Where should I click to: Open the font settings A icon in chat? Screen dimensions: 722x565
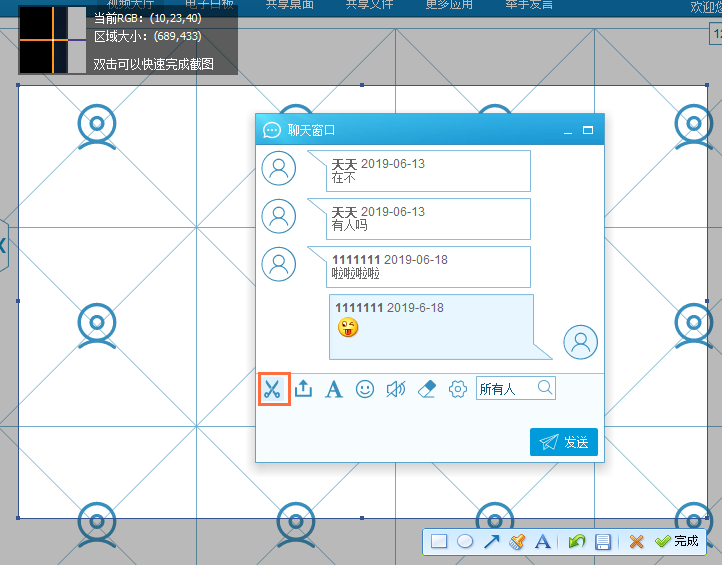(x=334, y=389)
